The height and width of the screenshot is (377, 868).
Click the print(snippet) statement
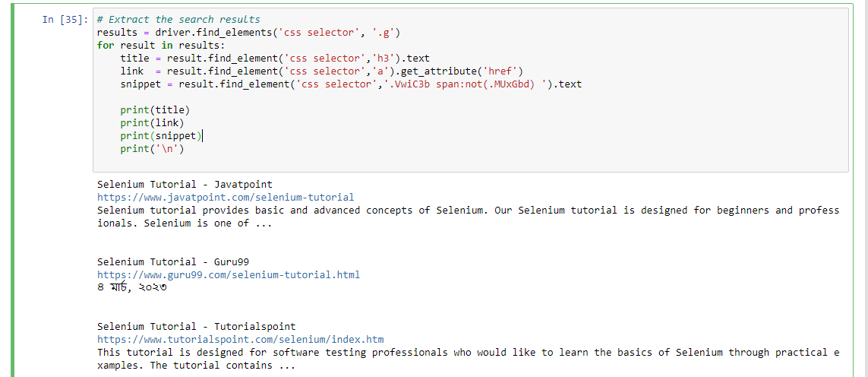click(x=160, y=136)
